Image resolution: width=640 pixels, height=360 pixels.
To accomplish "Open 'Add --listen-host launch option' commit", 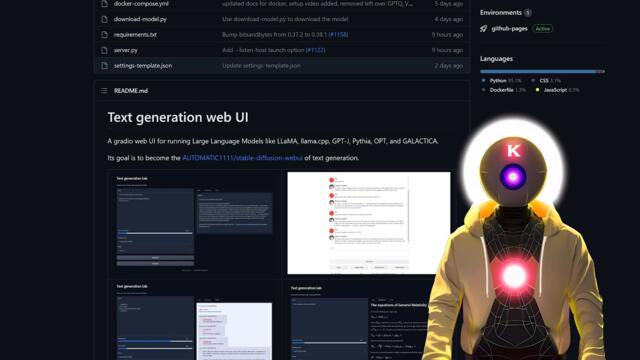I will click(x=263, y=50).
